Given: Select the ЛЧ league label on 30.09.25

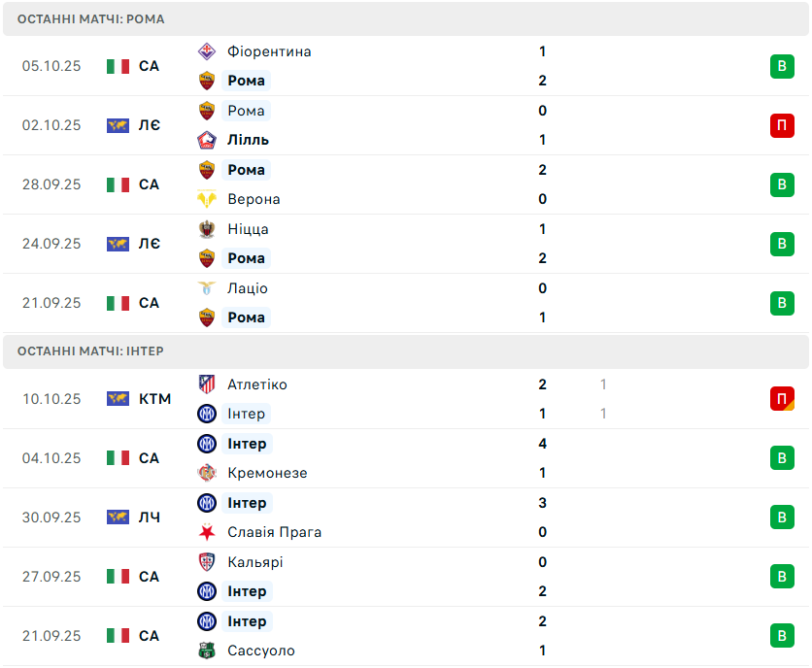Looking at the screenshot, I should tap(149, 518).
